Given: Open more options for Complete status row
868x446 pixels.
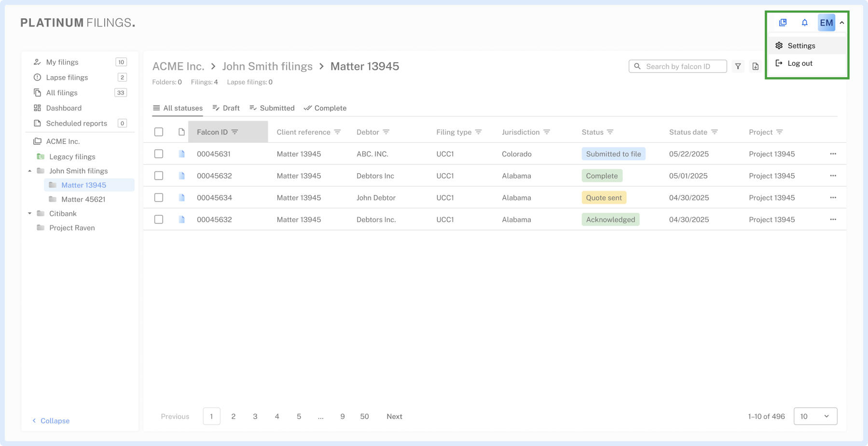Looking at the screenshot, I should 833,176.
